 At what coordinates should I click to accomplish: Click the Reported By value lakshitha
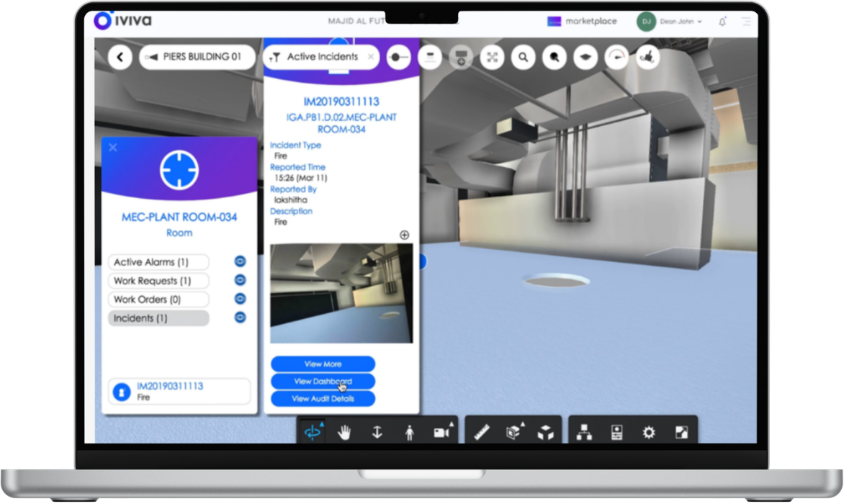point(291,200)
